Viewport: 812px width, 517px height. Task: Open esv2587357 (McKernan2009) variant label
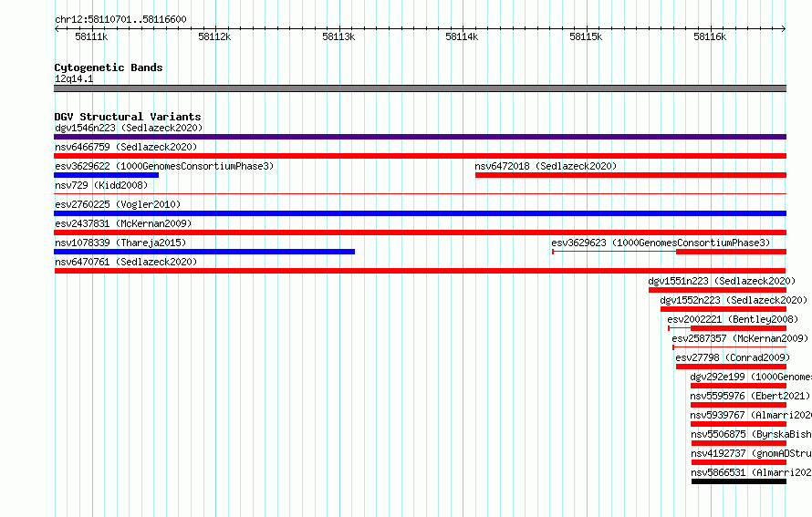[x=740, y=338]
